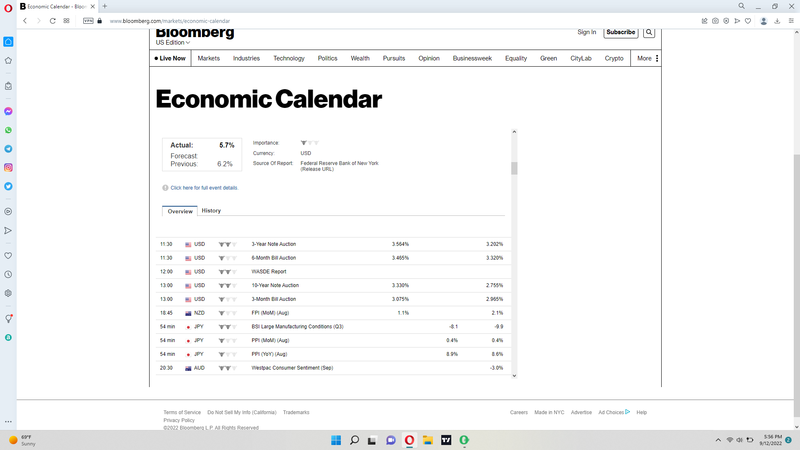Open a new browser tab
The image size is (800, 450).
[x=105, y=6]
